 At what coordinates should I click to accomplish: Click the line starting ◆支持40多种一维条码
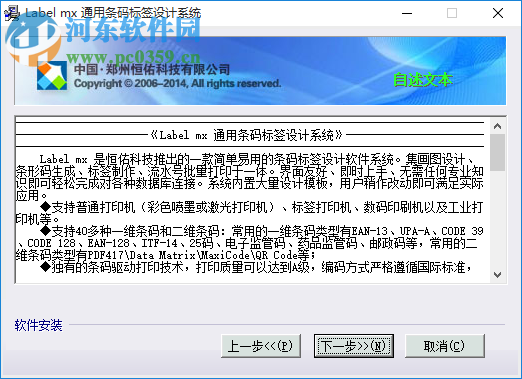coord(262,231)
